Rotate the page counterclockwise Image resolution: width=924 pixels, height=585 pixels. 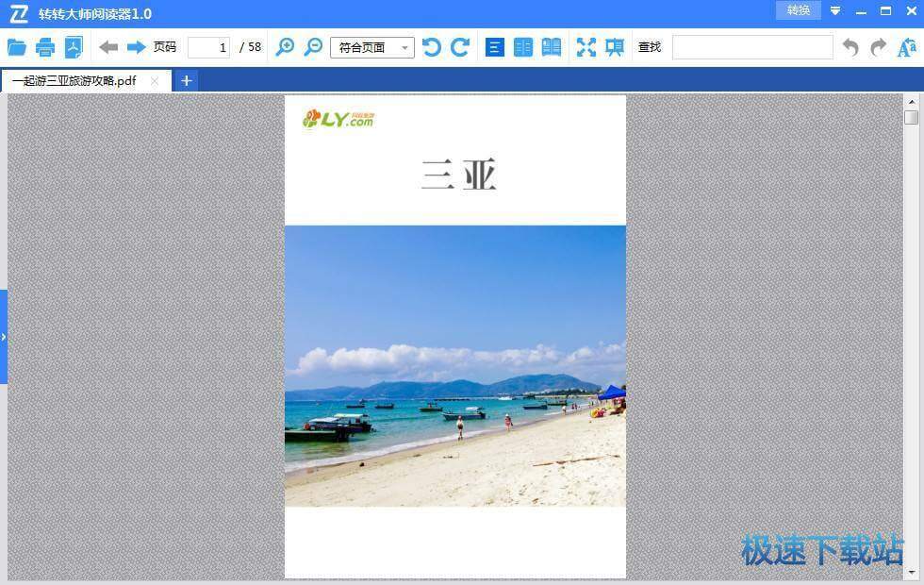(x=431, y=46)
